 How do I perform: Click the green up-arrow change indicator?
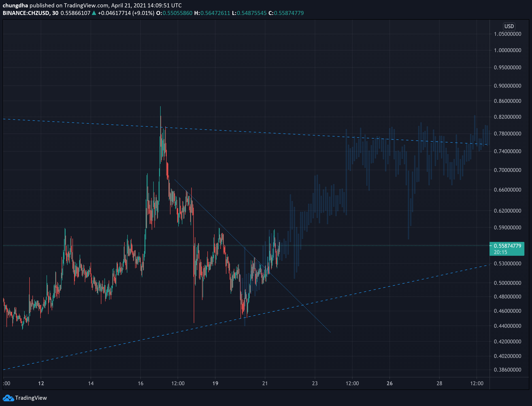(94, 13)
